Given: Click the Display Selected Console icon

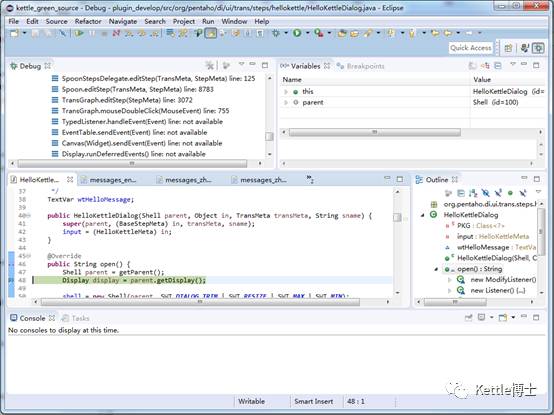Looking at the screenshot, I should (x=481, y=317).
